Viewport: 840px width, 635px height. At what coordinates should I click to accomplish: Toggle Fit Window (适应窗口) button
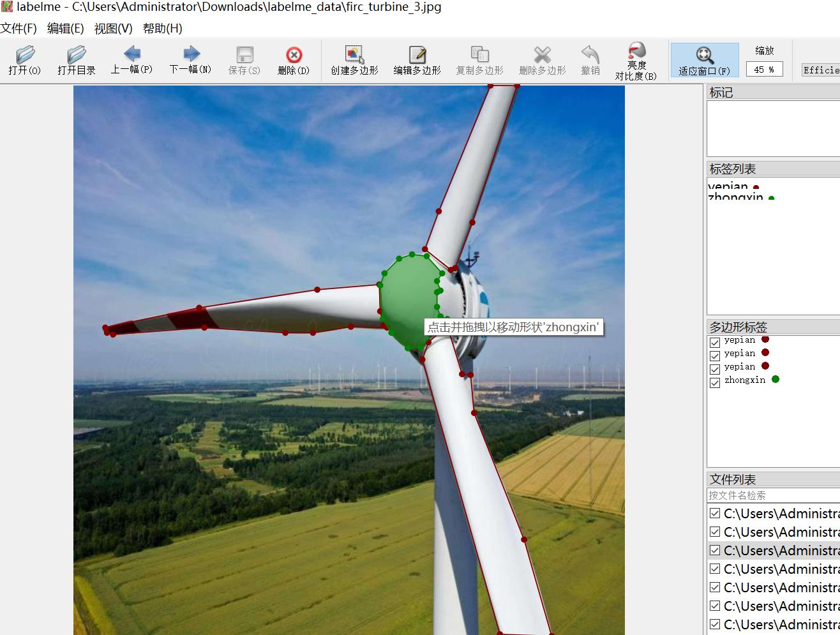tap(704, 60)
